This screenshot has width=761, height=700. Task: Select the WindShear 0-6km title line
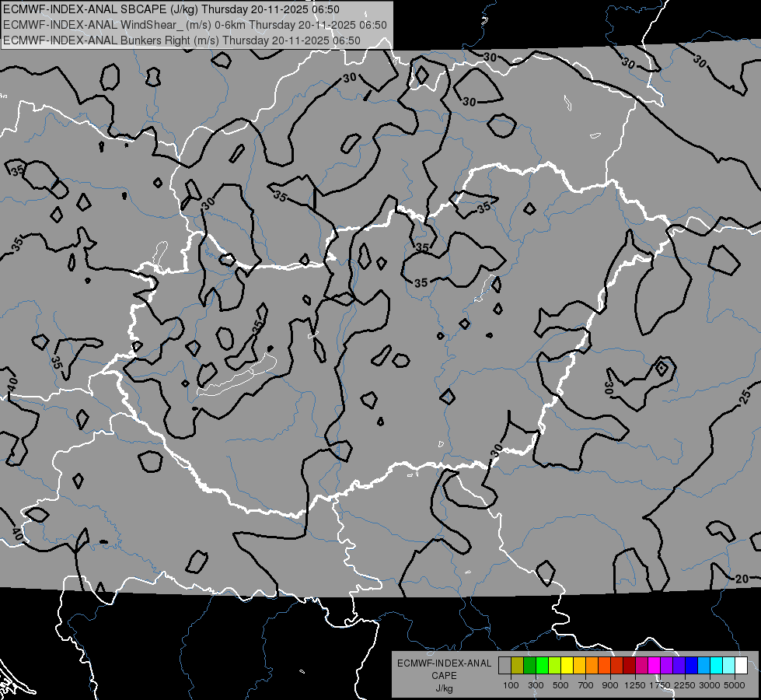(195, 25)
